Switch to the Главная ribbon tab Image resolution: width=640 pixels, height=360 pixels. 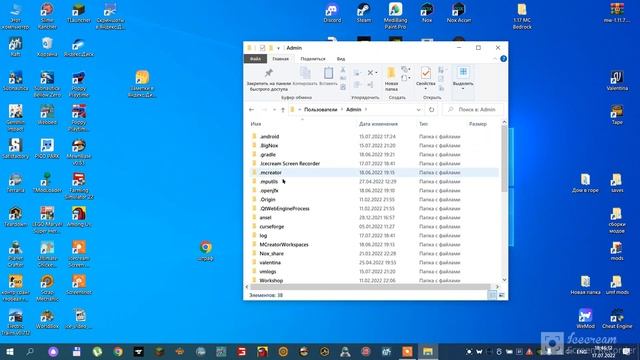[280, 59]
